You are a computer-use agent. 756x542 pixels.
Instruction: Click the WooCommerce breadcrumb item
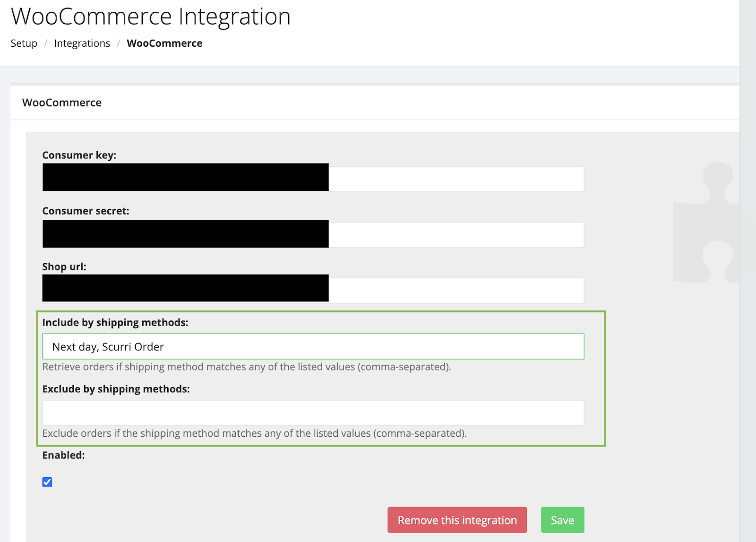pyautogui.click(x=164, y=43)
